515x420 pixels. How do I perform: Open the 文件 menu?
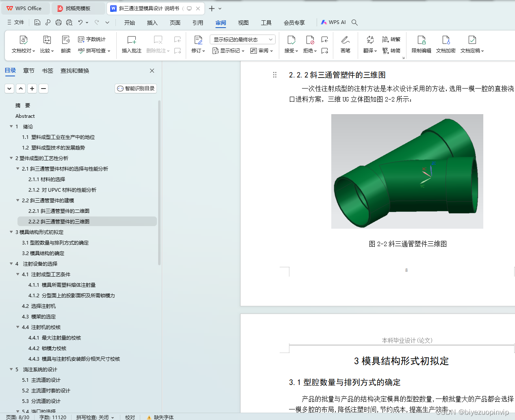click(x=15, y=22)
